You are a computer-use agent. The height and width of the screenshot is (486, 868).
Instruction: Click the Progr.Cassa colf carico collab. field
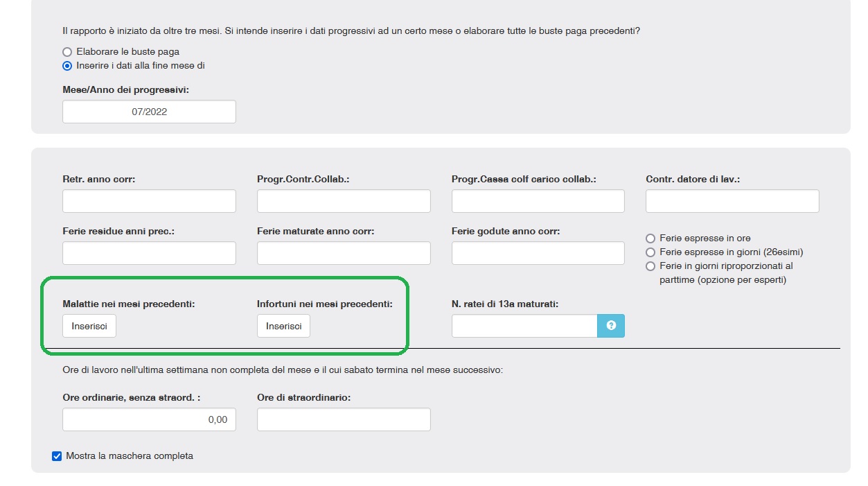pos(538,201)
